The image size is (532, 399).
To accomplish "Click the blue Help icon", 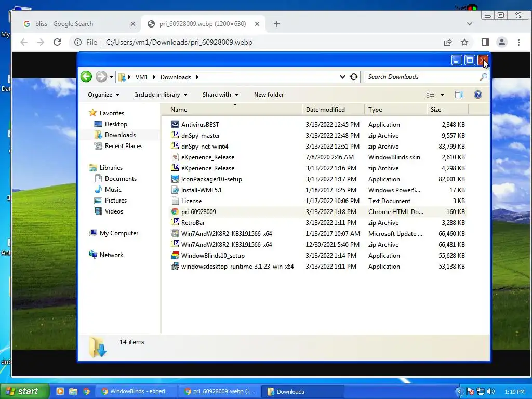I will (x=478, y=95).
